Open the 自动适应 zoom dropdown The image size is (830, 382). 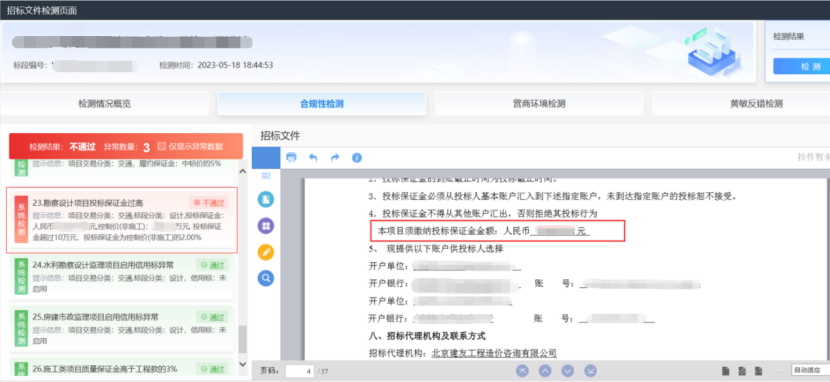point(810,370)
